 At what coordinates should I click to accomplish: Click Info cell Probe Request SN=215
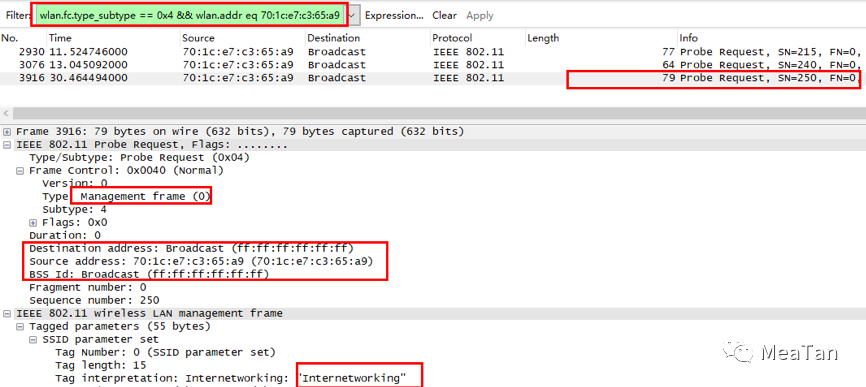point(770,52)
